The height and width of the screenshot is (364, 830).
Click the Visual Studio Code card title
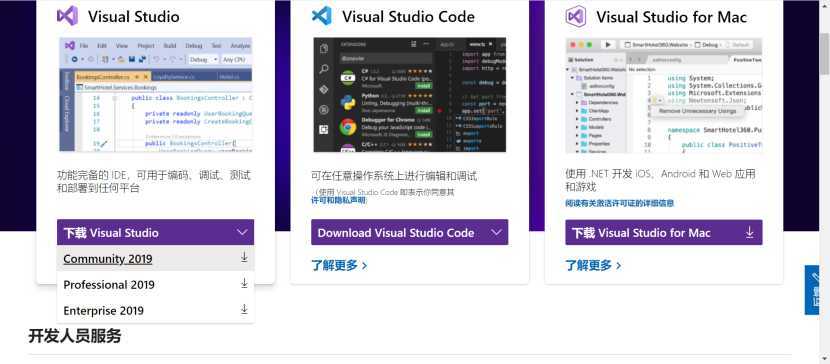408,17
